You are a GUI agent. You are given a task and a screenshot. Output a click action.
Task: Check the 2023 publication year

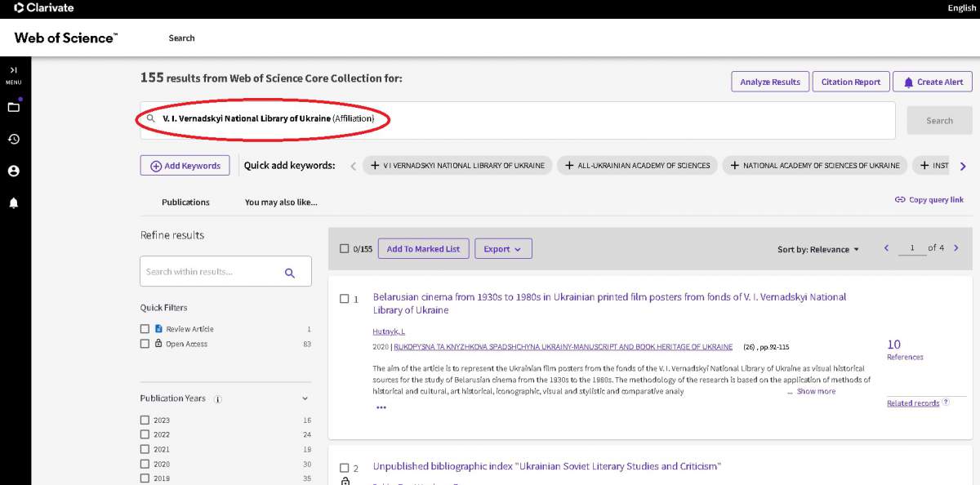(145, 420)
